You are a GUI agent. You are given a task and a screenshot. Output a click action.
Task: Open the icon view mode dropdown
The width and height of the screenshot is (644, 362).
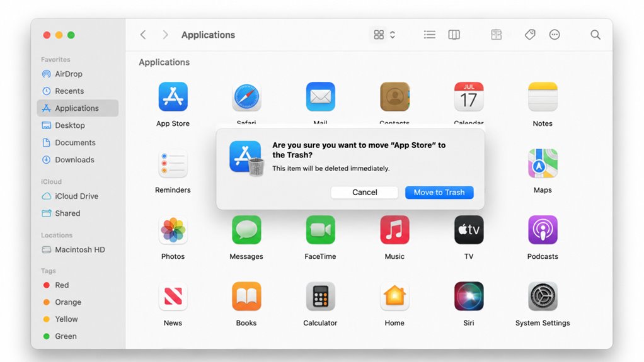tap(384, 35)
